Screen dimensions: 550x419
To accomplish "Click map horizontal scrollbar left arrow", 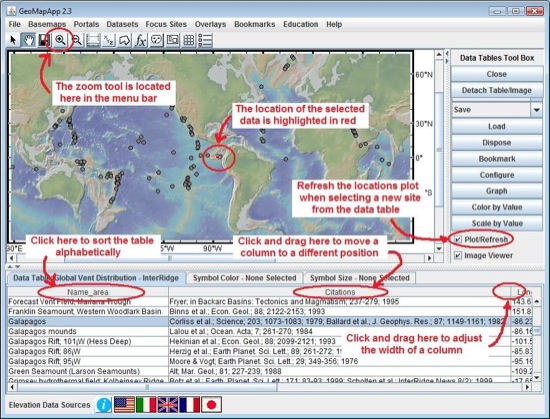I will click(x=12, y=258).
